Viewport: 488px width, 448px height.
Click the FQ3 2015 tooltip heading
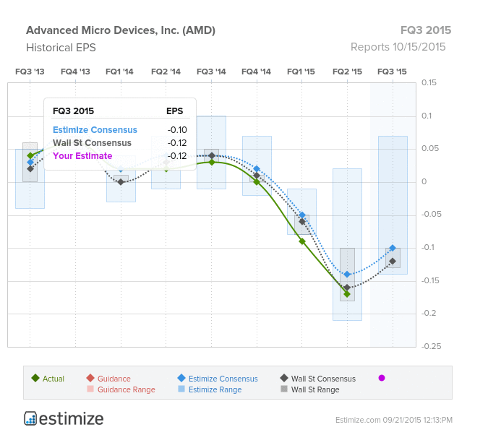click(74, 111)
